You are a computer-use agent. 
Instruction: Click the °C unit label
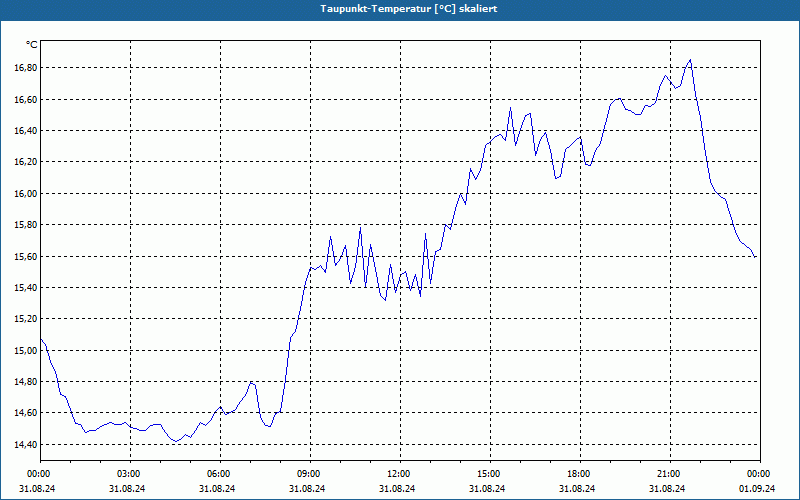pos(32,45)
